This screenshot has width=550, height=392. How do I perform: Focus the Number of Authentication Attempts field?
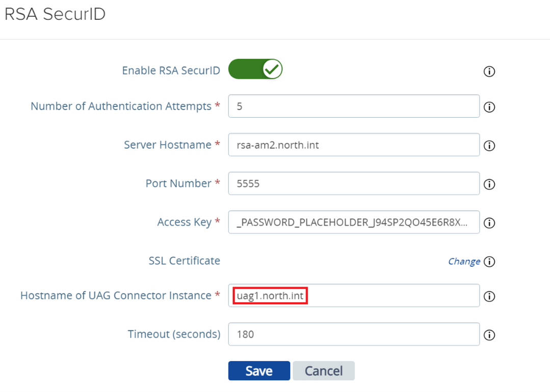353,106
